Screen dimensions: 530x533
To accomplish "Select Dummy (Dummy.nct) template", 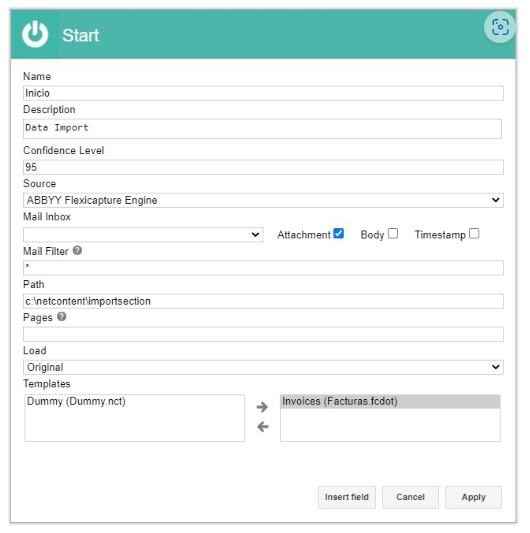I will [76, 401].
